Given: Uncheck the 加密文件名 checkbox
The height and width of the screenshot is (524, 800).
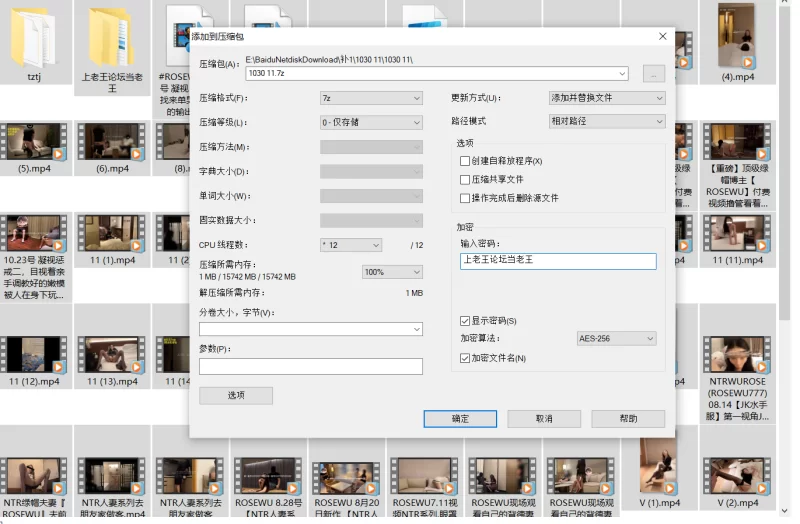Looking at the screenshot, I should (x=464, y=358).
